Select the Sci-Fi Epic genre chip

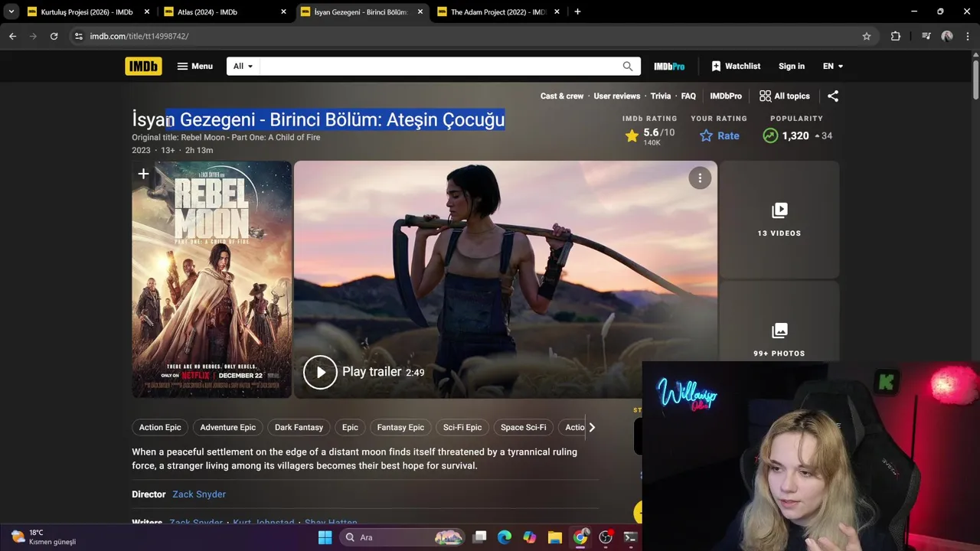462,428
